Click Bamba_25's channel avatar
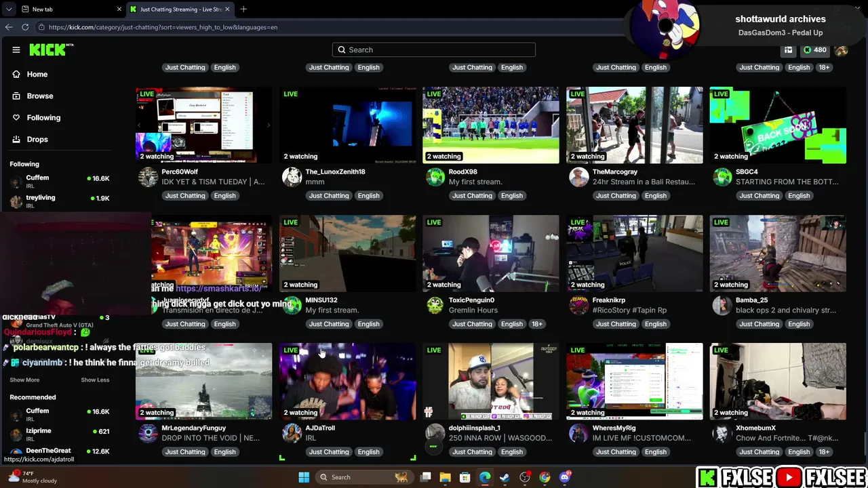The width and height of the screenshot is (868, 488). (x=722, y=305)
